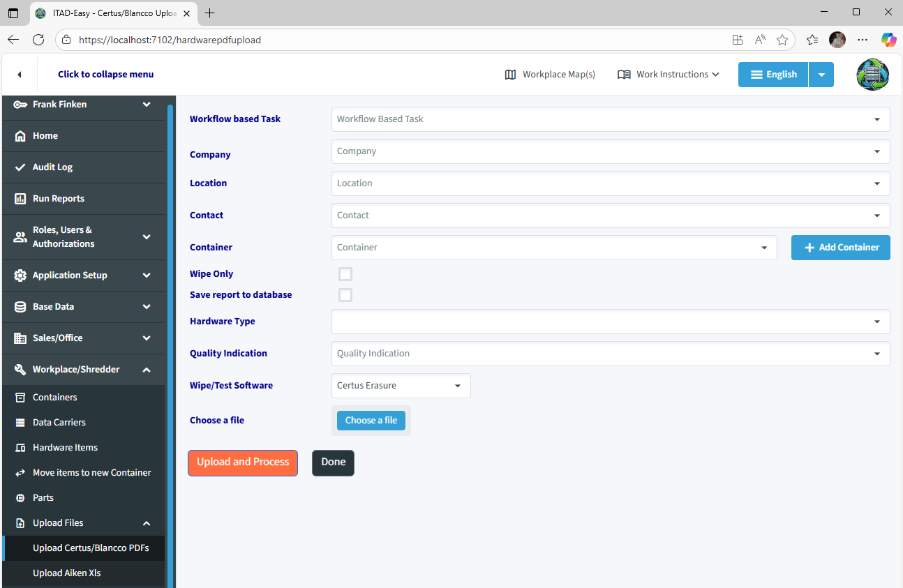903x588 pixels.
Task: Open the Hardware Items menu entry
Action: point(84,448)
